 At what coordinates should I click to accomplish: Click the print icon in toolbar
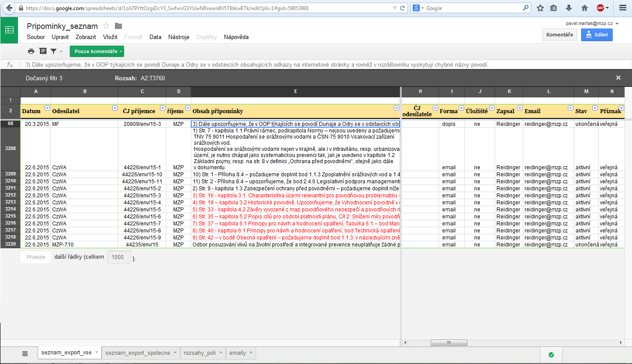[x=31, y=51]
